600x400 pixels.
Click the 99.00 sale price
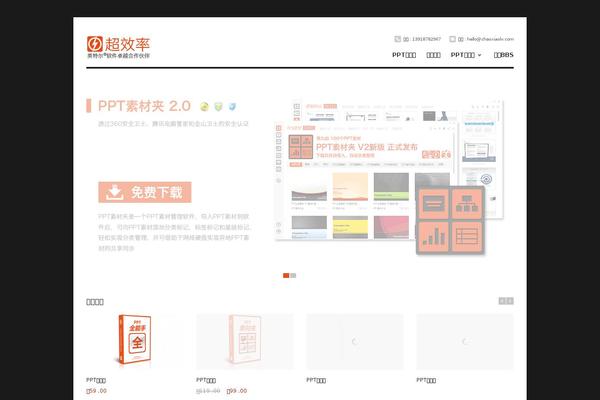pyautogui.click(x=237, y=391)
